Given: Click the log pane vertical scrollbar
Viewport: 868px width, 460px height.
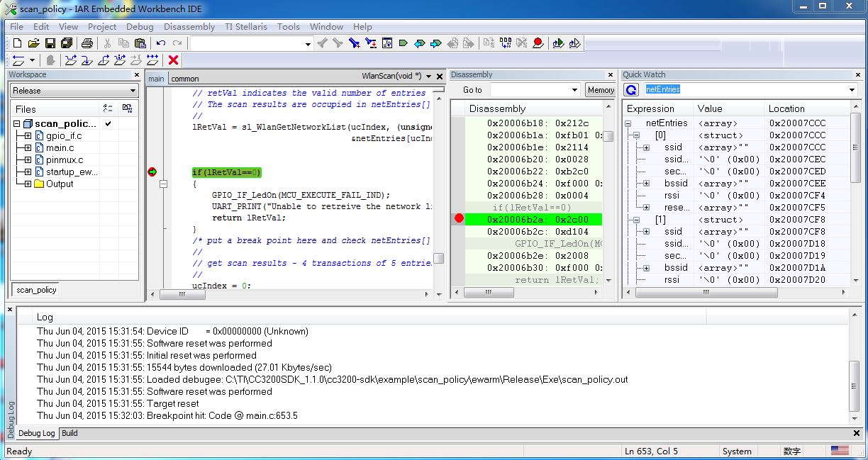Looking at the screenshot, I should (855, 386).
